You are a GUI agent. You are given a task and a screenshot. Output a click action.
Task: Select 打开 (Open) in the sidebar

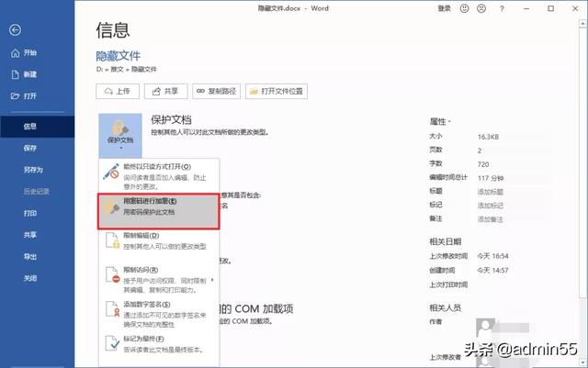coord(25,96)
